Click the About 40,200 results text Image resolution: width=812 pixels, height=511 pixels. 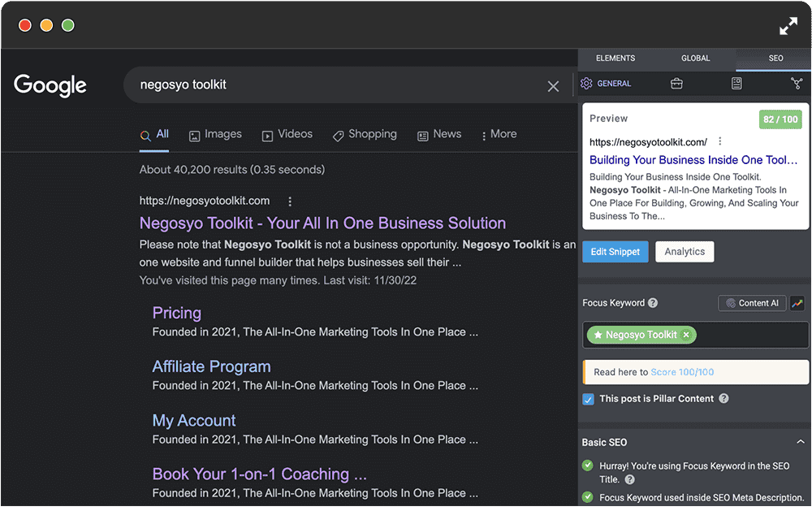click(x=232, y=170)
